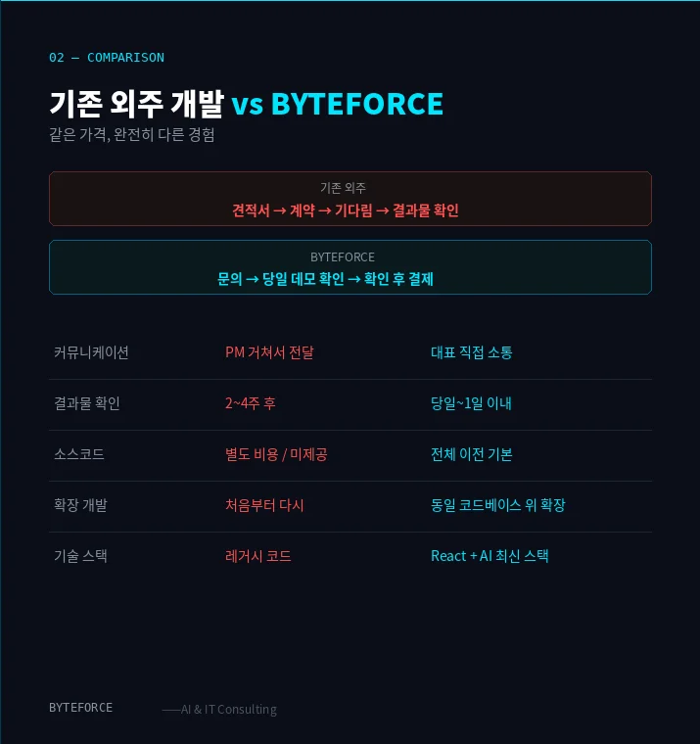Select the red flow text starting with 견적서

pyautogui.click(x=346, y=210)
